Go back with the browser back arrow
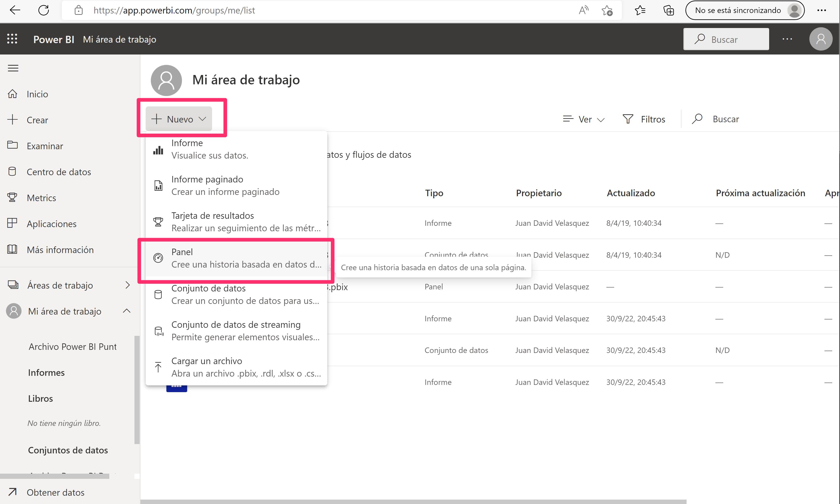The height and width of the screenshot is (504, 840). [15, 10]
